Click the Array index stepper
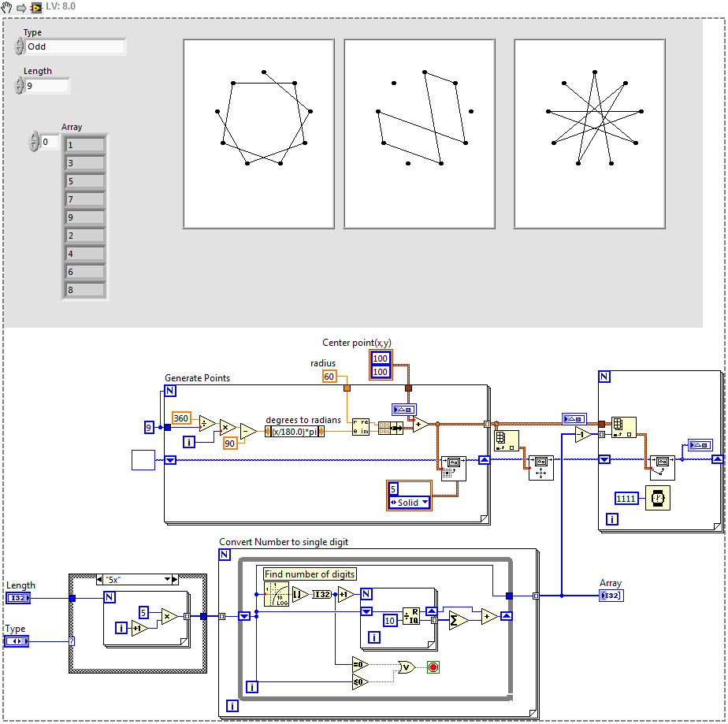Screen dimensions: 728x724 (x=34, y=142)
